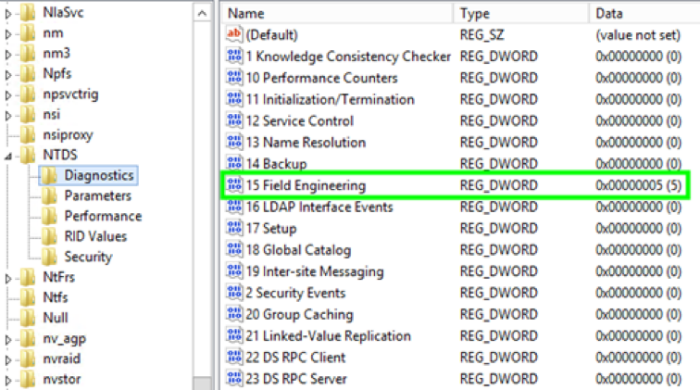Click the string icon of (Default) value
Viewport: 700px width, 390px height.
tap(234, 34)
